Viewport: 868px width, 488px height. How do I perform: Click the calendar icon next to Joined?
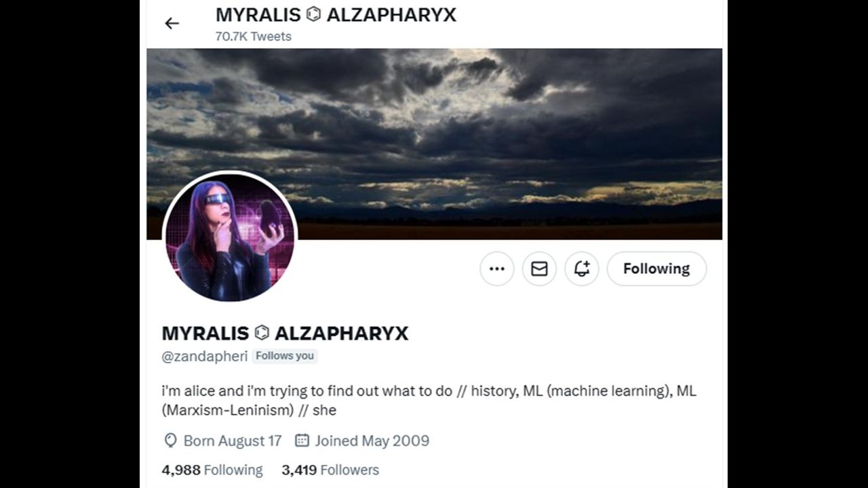pos(302,441)
